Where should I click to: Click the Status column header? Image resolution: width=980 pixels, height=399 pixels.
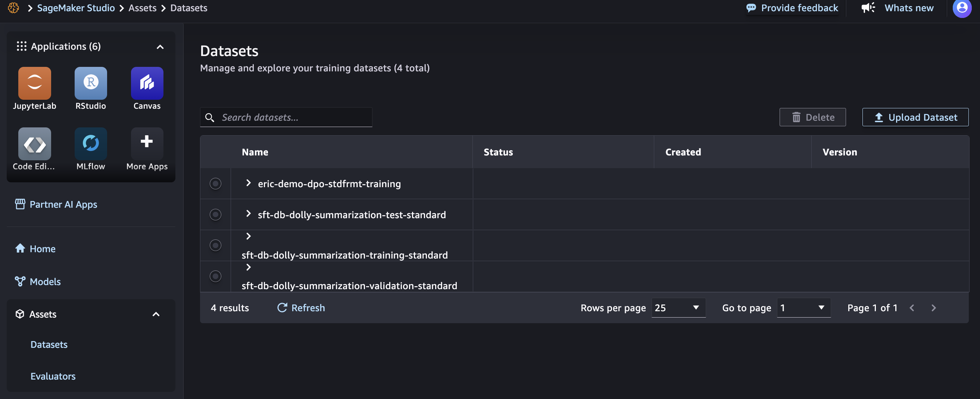498,152
